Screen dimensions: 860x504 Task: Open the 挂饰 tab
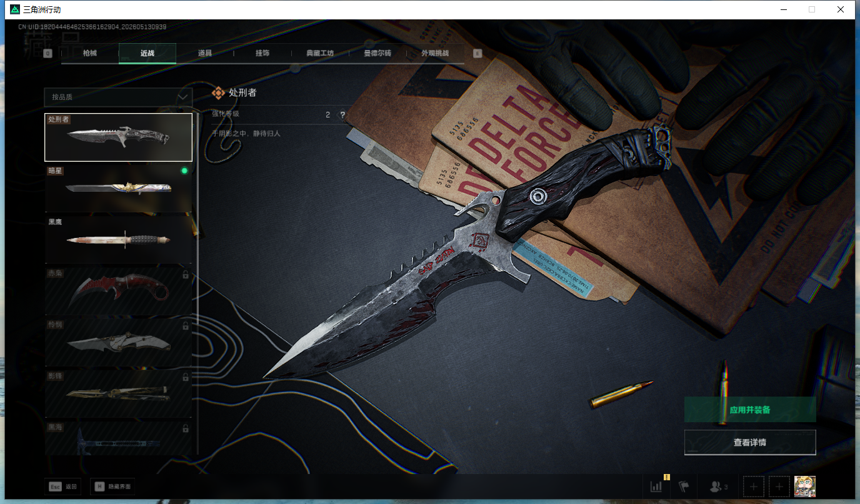point(262,53)
